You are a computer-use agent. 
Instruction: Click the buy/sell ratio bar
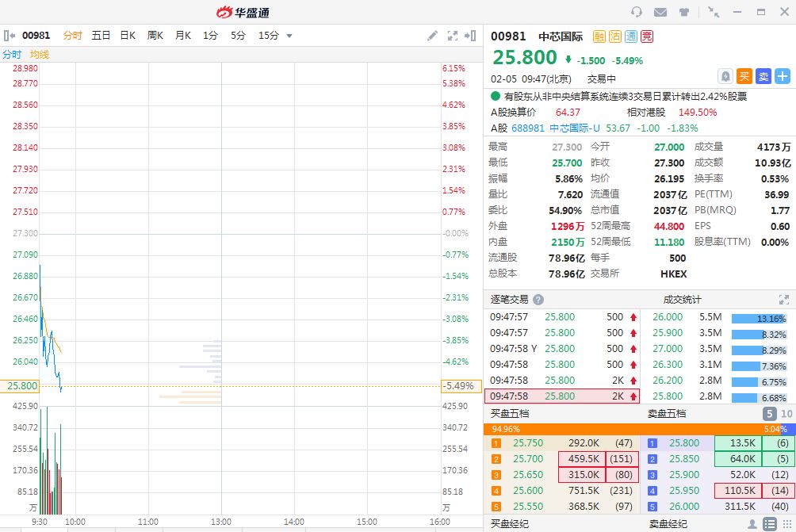pos(639,429)
